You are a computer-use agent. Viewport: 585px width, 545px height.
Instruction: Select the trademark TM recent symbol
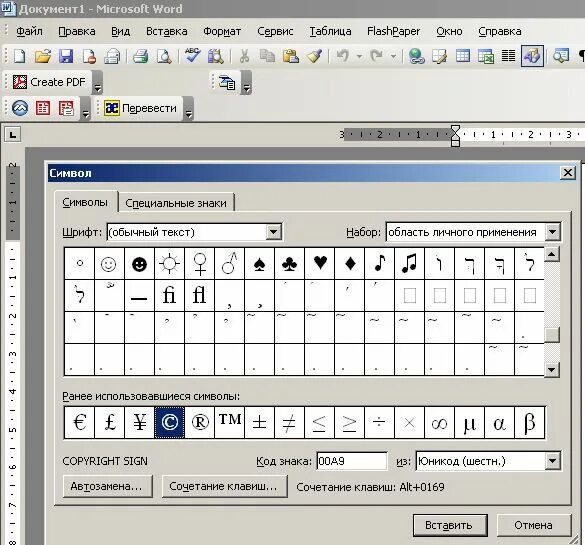pos(230,422)
